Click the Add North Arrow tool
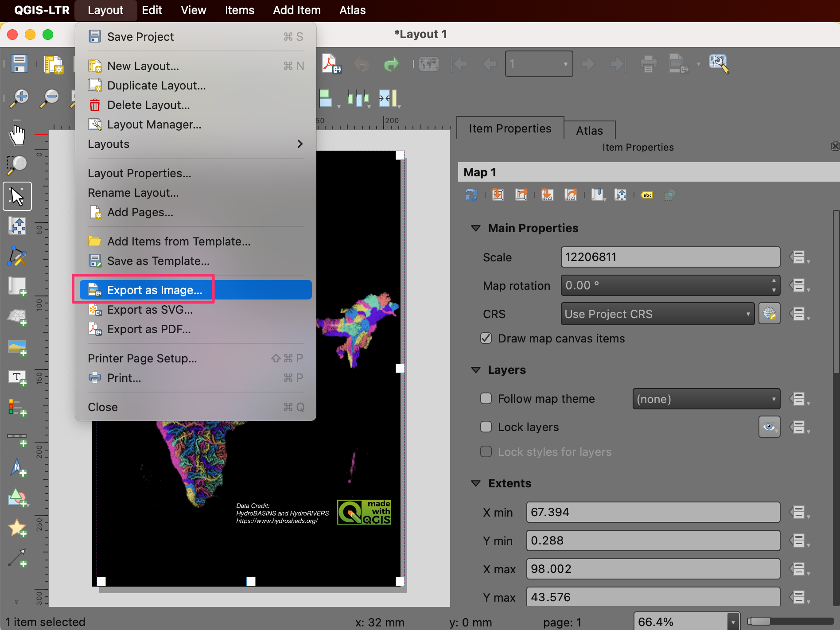840x630 pixels. 17,468
